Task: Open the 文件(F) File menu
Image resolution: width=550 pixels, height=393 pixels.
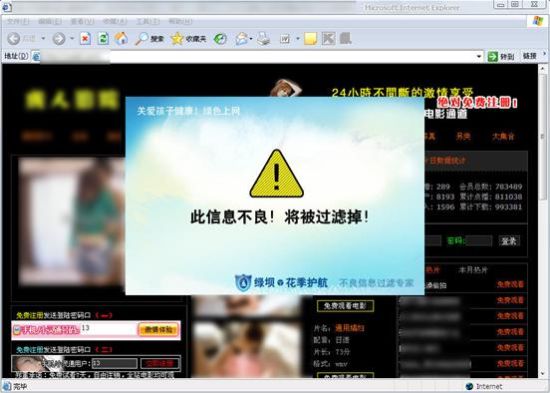Action: tap(18, 21)
